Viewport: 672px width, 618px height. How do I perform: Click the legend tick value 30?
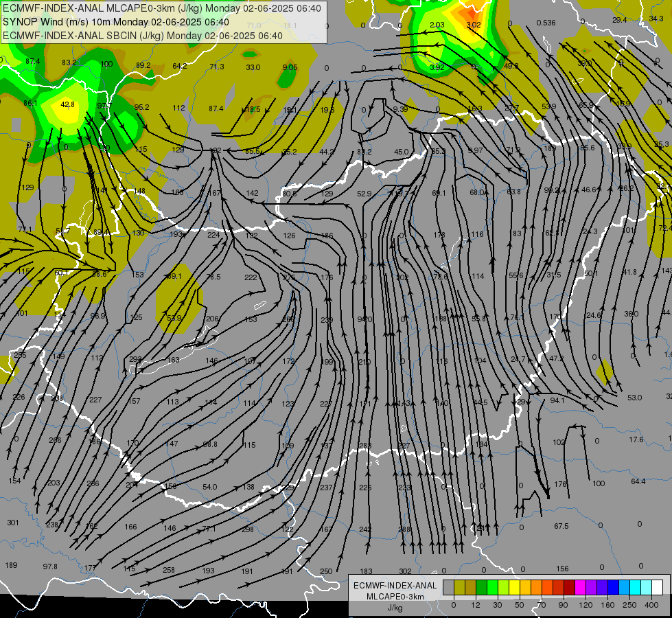[x=497, y=605]
